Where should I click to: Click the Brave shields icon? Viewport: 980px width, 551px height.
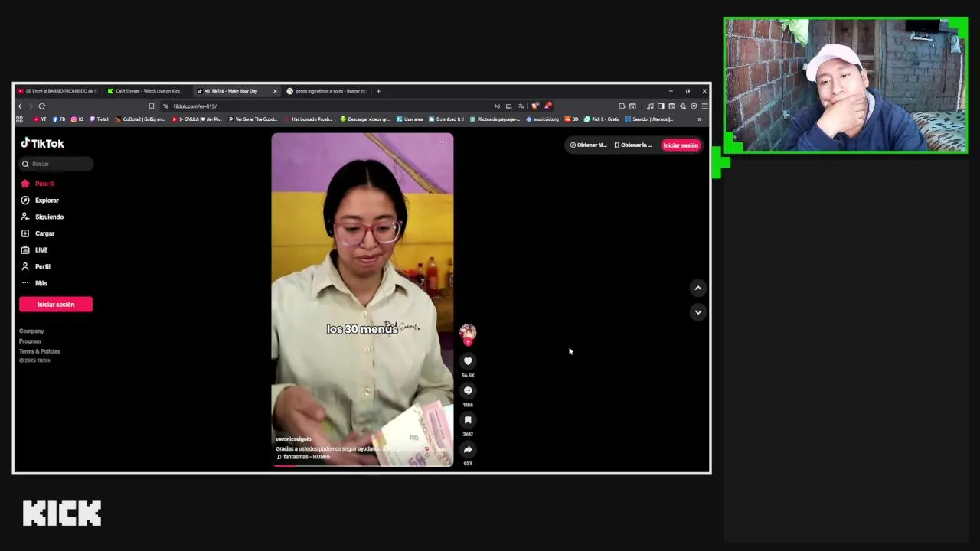[534, 106]
